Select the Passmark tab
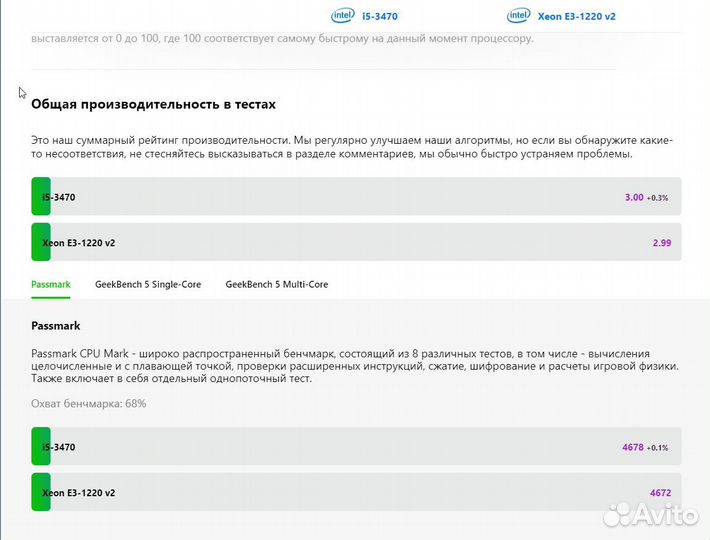The width and height of the screenshot is (710, 540). (x=51, y=285)
